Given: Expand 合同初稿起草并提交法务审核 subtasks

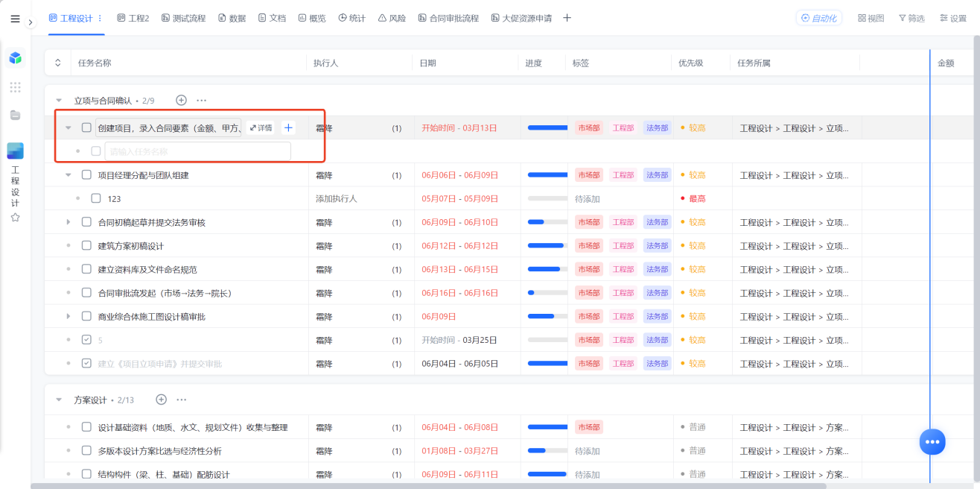Looking at the screenshot, I should 69,222.
